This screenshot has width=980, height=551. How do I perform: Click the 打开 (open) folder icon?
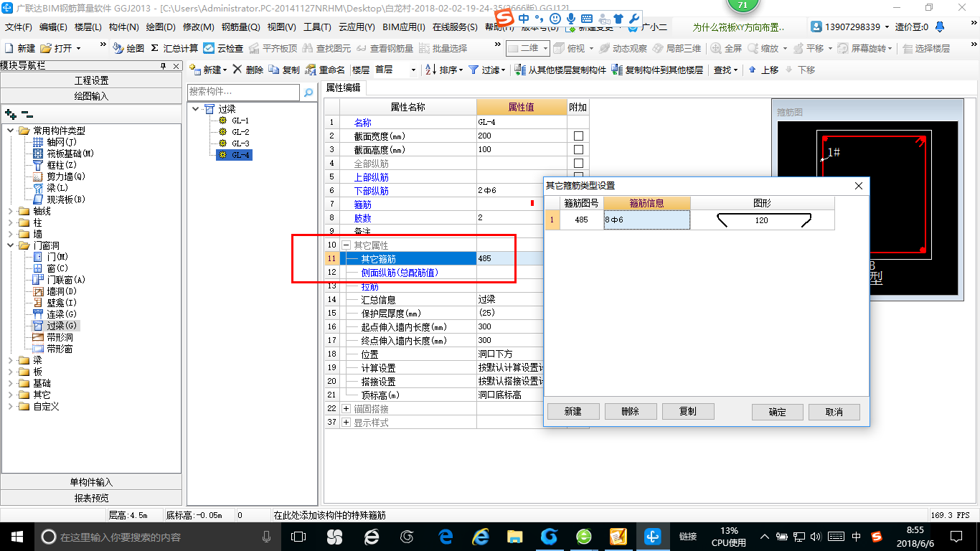click(x=47, y=48)
